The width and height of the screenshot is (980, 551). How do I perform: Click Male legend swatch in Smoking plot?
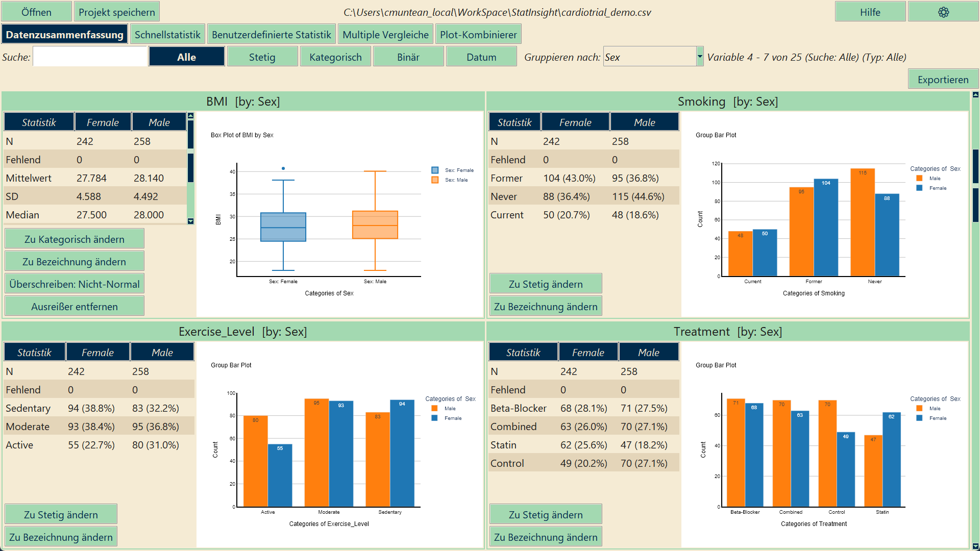tap(919, 178)
